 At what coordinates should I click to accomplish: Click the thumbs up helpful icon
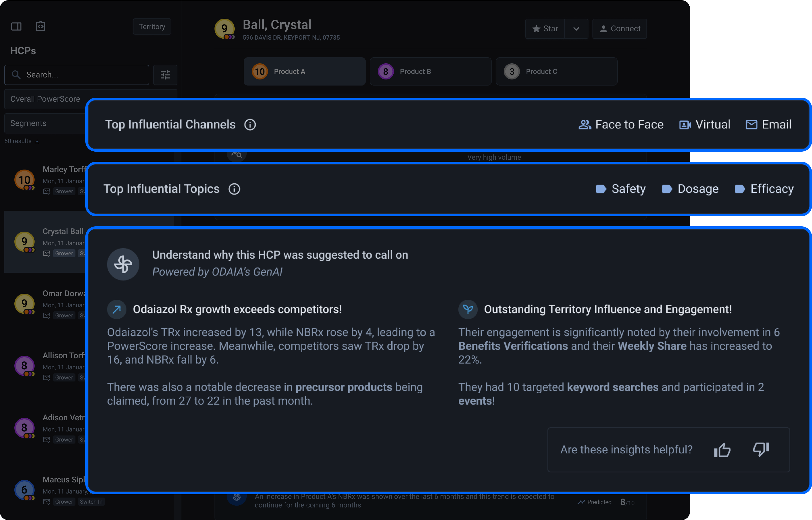722,449
